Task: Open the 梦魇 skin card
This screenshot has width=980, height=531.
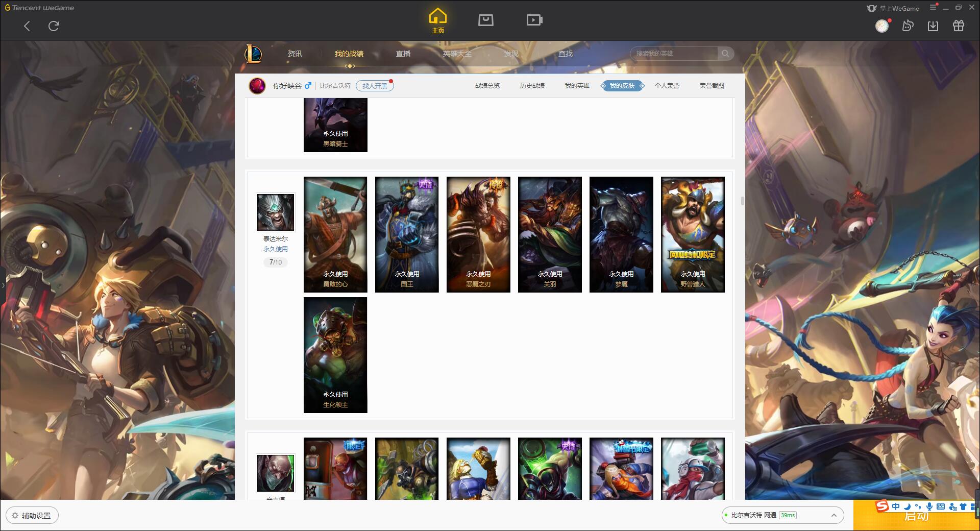Action: [x=621, y=234]
